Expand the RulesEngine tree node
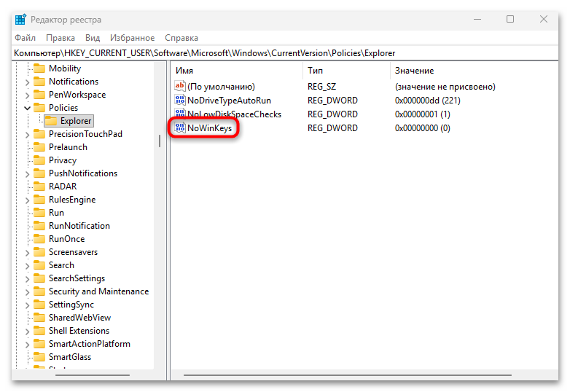This screenshot has height=392, width=570. 27,200
